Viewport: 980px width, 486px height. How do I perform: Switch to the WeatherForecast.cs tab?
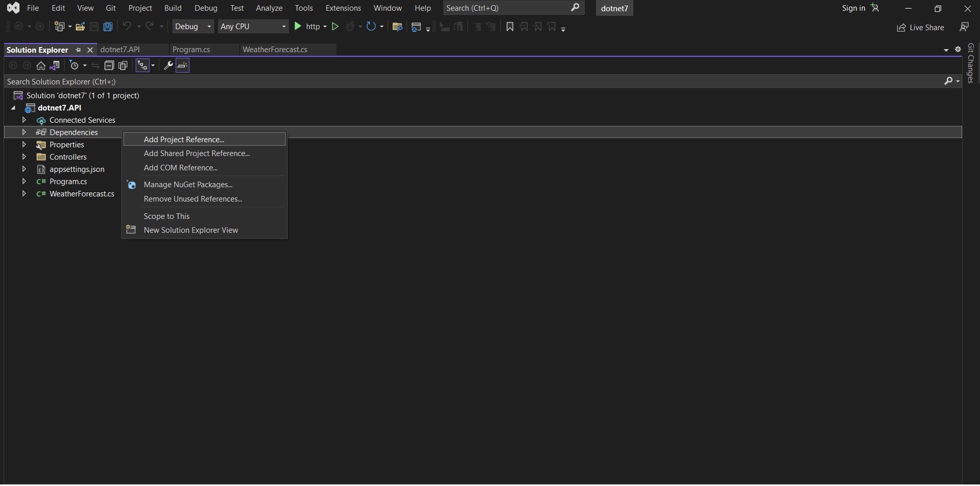pos(288,50)
